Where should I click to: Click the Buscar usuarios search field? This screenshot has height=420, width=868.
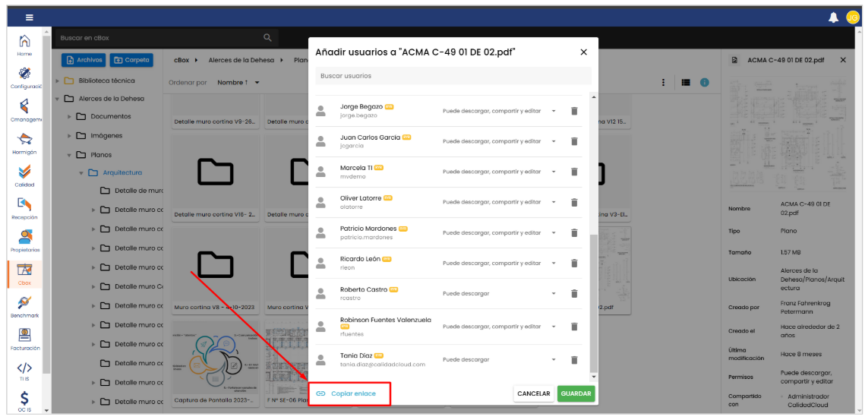pyautogui.click(x=453, y=76)
